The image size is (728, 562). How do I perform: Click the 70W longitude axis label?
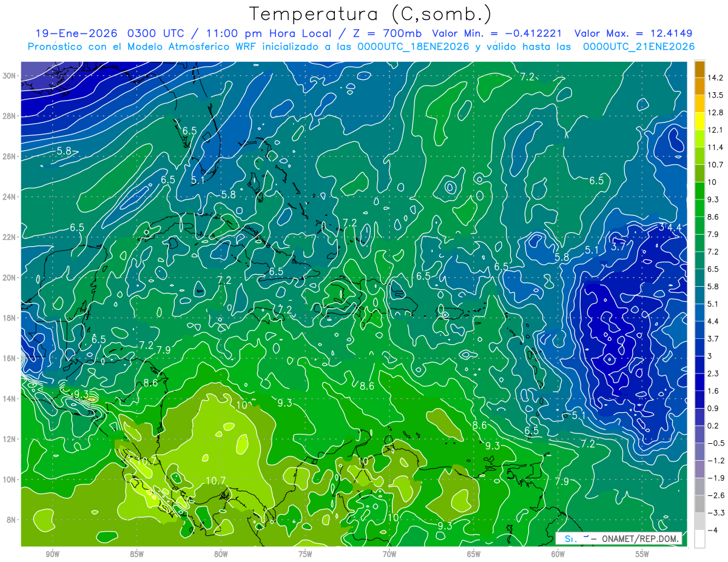389,554
